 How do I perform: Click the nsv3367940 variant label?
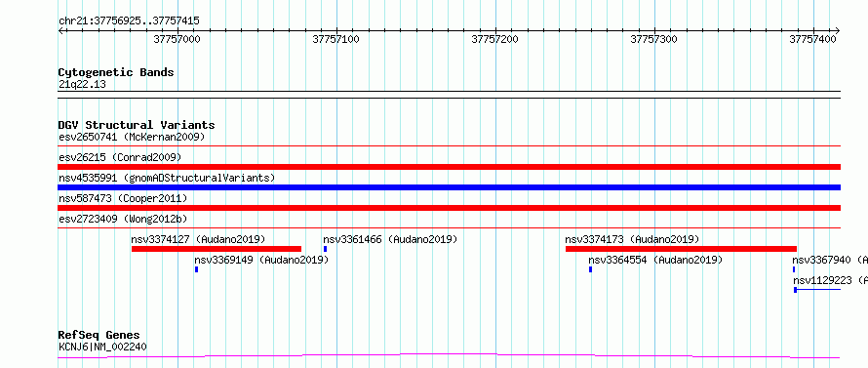coord(830,260)
